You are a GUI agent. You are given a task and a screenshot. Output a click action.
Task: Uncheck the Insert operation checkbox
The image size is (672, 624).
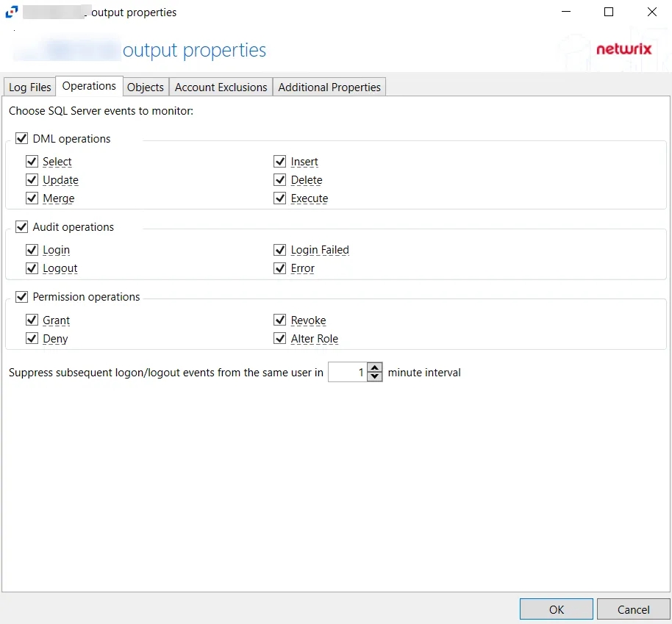(x=280, y=161)
